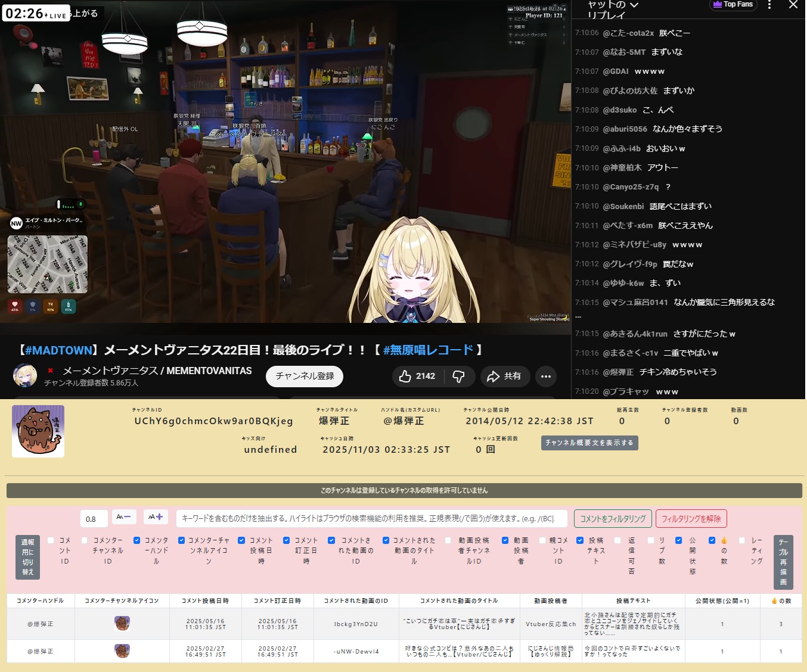
Task: Click the dislike thumbs down icon
Action: coord(458,377)
